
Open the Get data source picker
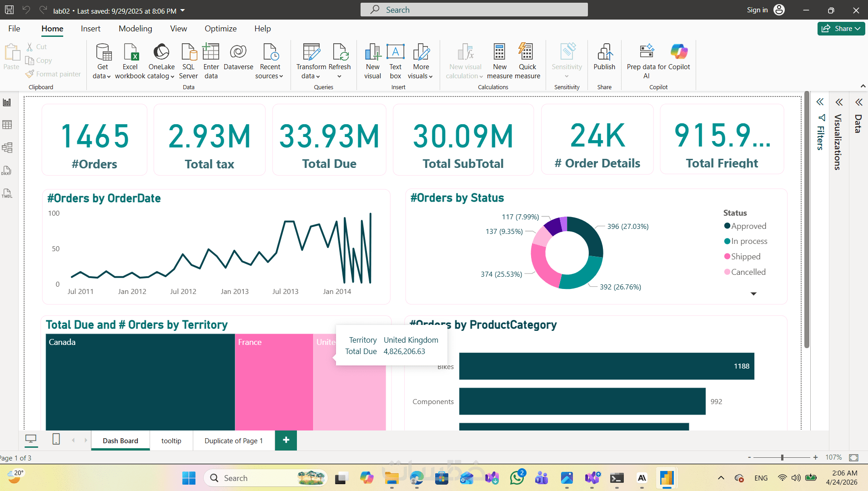[102, 61]
